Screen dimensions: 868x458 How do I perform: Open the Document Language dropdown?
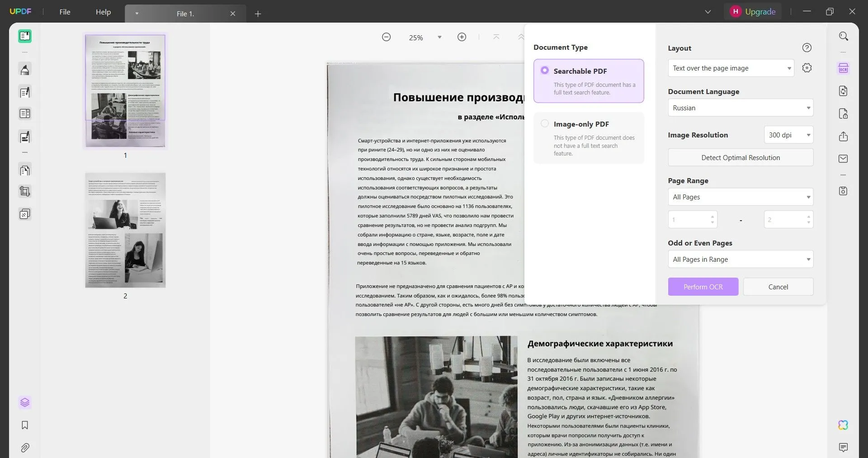[740, 108]
